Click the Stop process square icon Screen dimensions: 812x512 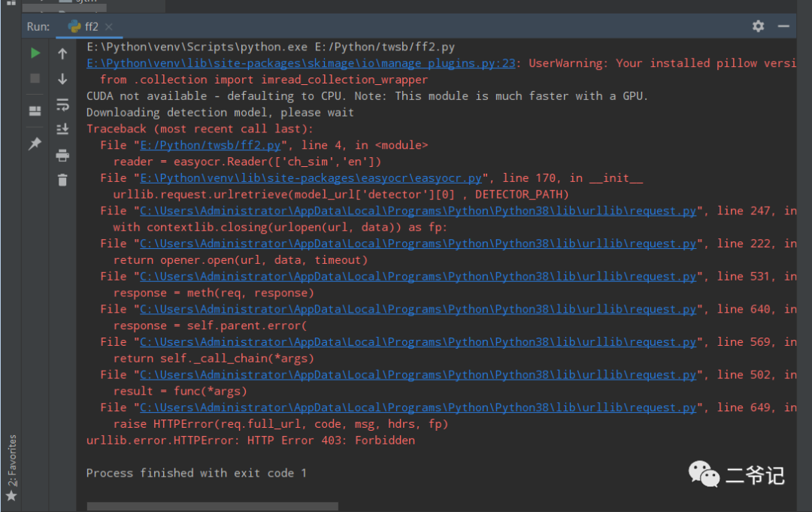[35, 78]
